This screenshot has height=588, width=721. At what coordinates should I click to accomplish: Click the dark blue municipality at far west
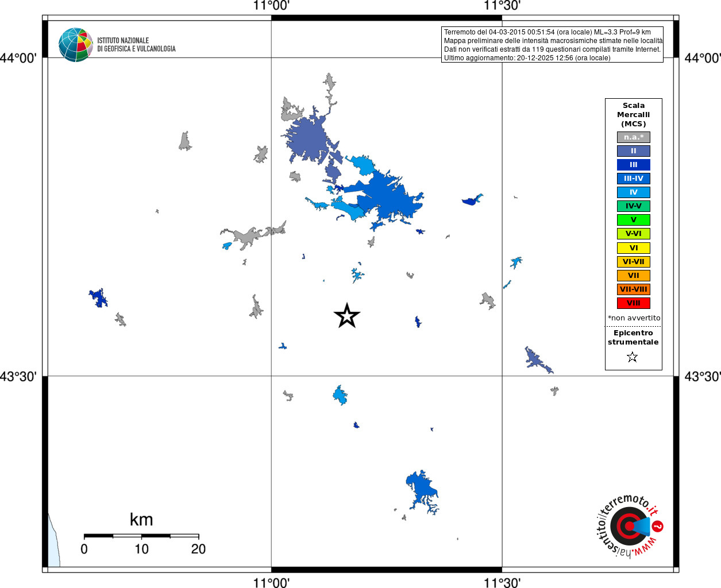(x=99, y=298)
